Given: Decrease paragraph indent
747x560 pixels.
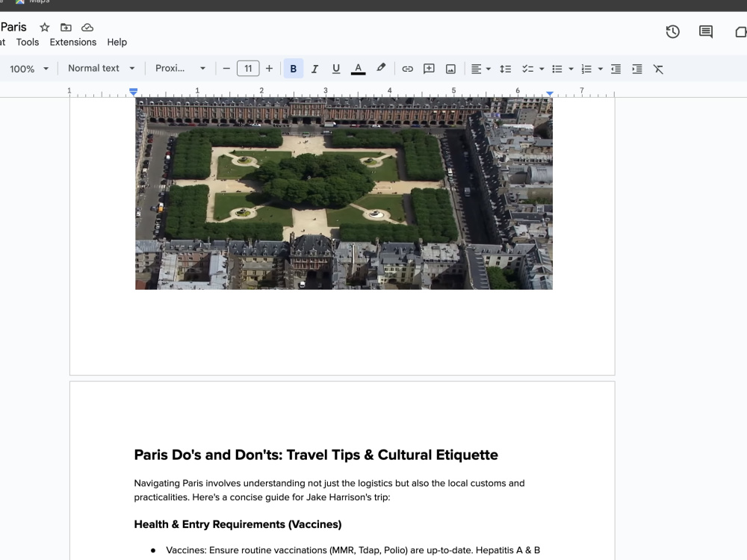Looking at the screenshot, I should [x=616, y=69].
